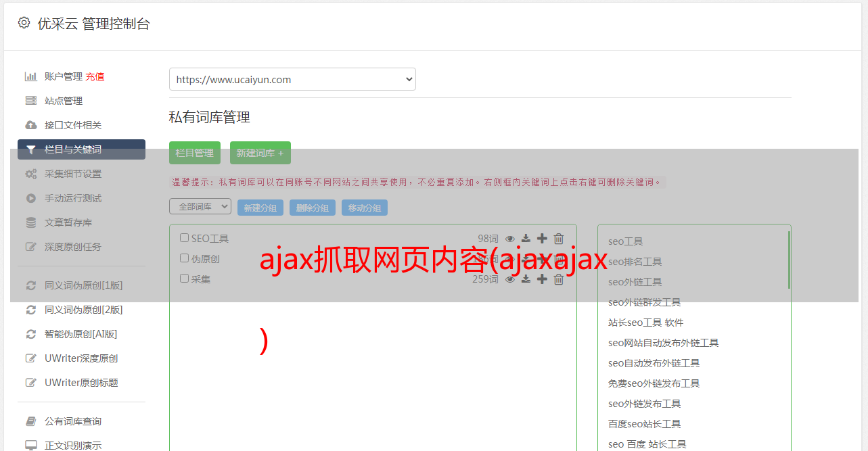
Task: Click the 259词 count in the 采集 row
Action: click(485, 279)
